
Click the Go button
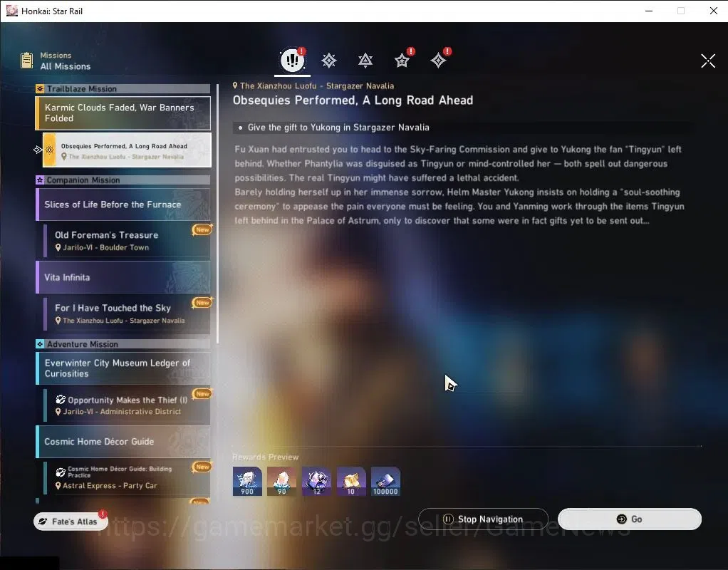(x=630, y=519)
